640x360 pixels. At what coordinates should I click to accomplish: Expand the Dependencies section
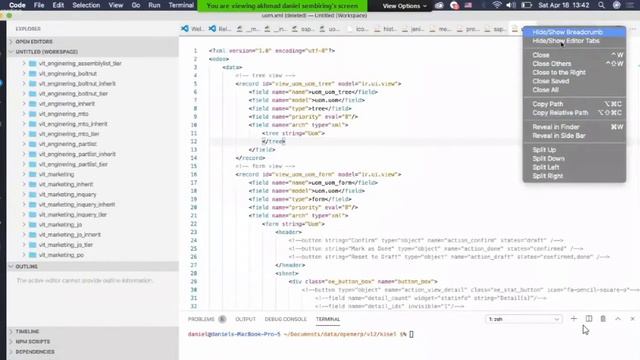click(x=93, y=352)
